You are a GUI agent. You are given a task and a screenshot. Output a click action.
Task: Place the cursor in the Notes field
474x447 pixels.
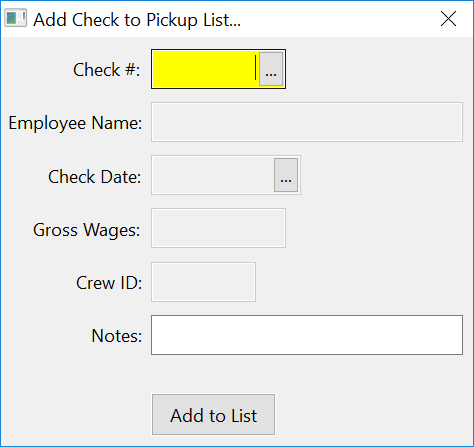(x=307, y=335)
